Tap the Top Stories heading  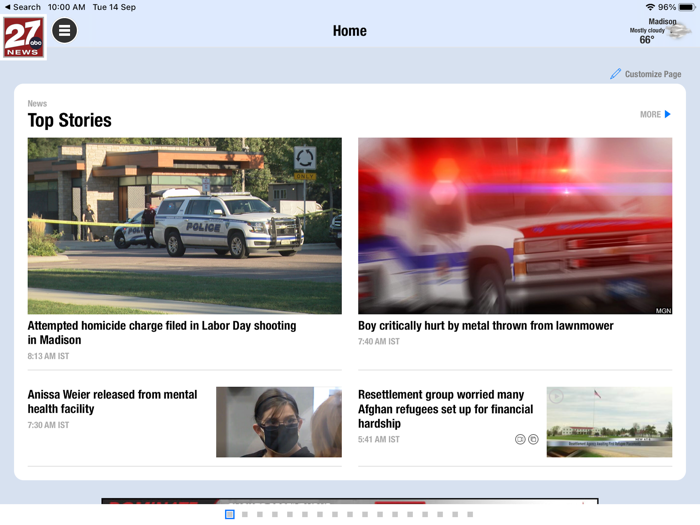[70, 120]
